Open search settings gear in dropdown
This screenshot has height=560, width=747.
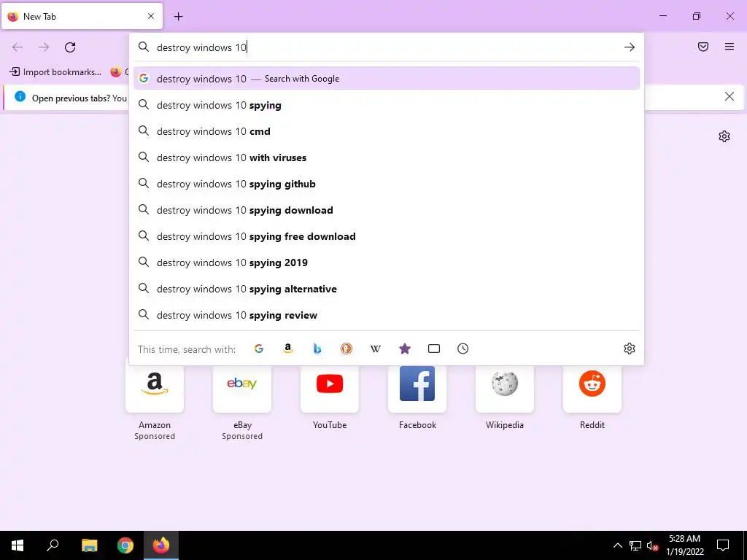coord(630,349)
